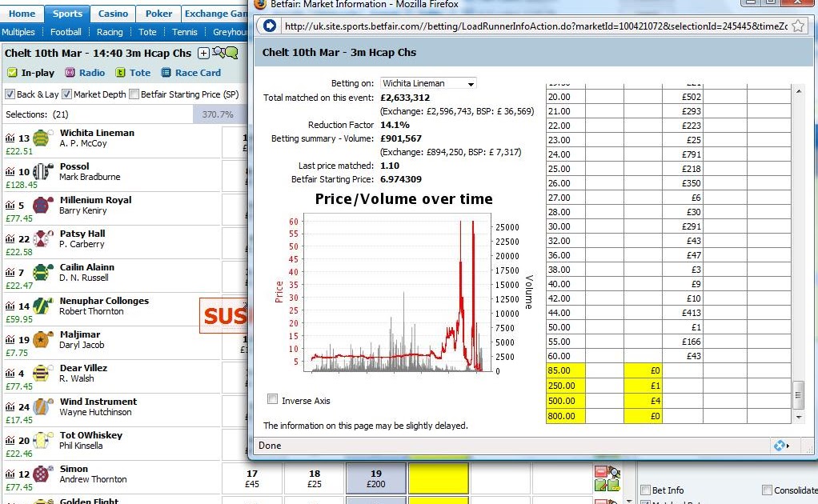Open the Racing menu item
818x504 pixels.
[110, 32]
